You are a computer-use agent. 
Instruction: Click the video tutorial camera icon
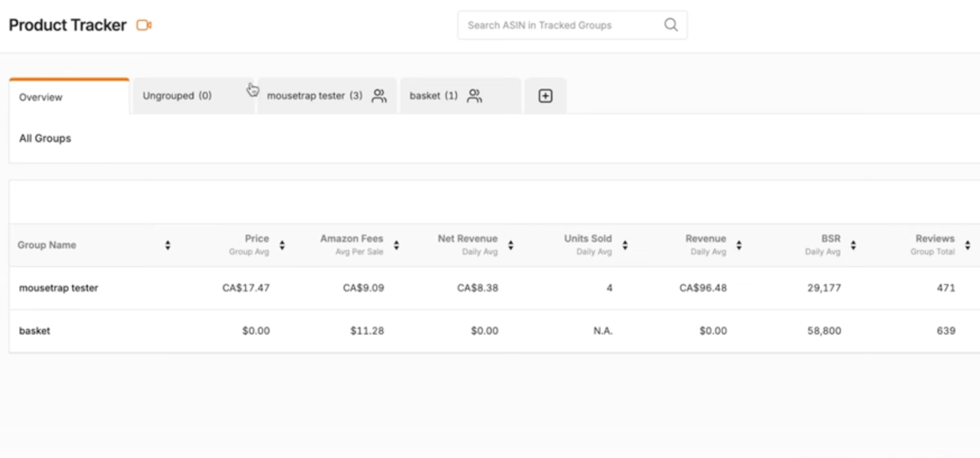144,25
